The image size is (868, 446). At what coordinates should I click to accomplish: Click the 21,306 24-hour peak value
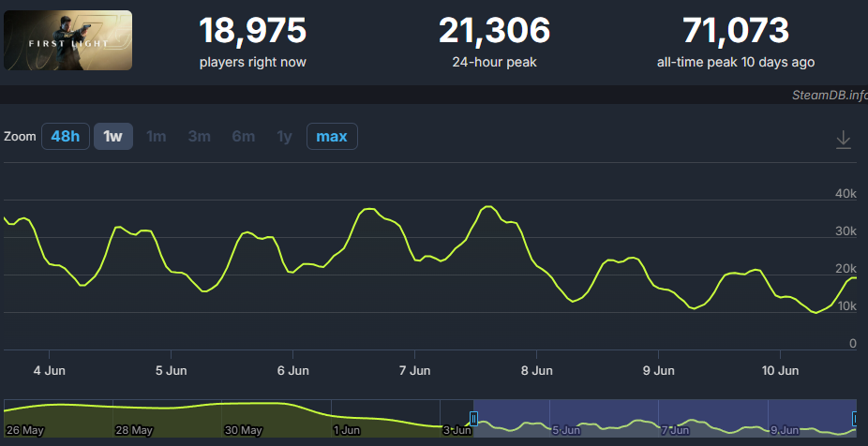(x=494, y=30)
